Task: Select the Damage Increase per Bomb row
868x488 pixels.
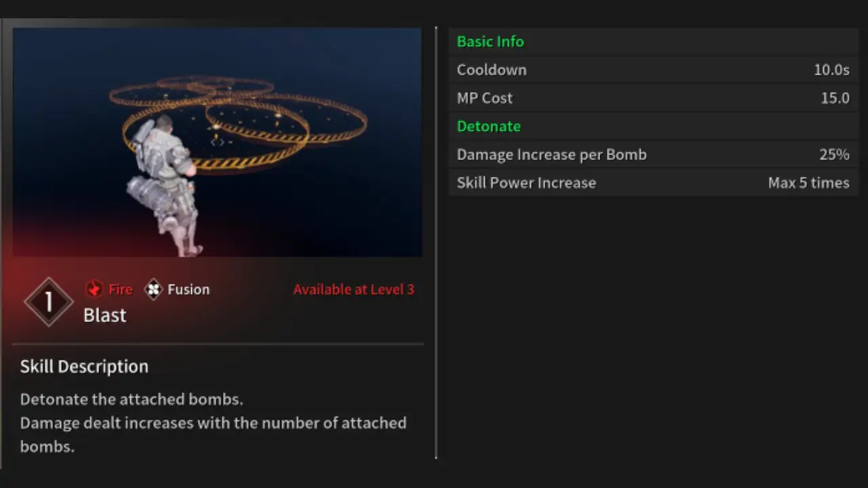Action: click(x=653, y=155)
